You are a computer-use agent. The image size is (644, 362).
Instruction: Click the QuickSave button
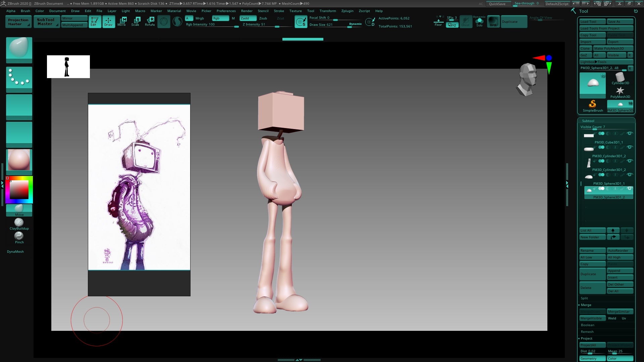click(x=499, y=4)
